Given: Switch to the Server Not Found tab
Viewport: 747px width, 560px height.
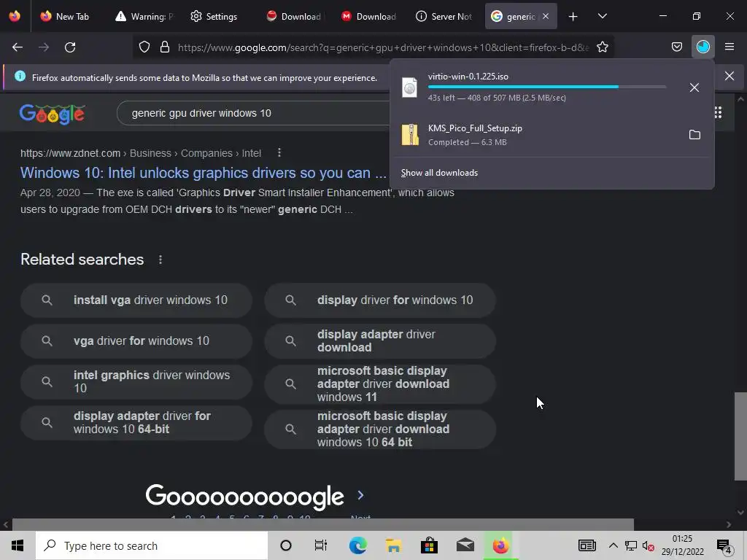Looking at the screenshot, I should coord(444,16).
